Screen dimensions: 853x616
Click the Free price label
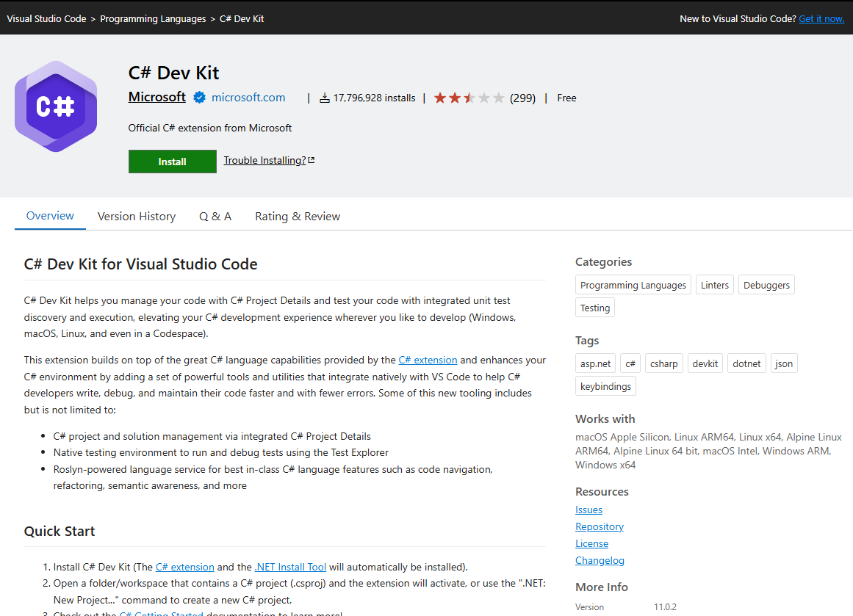click(x=566, y=98)
